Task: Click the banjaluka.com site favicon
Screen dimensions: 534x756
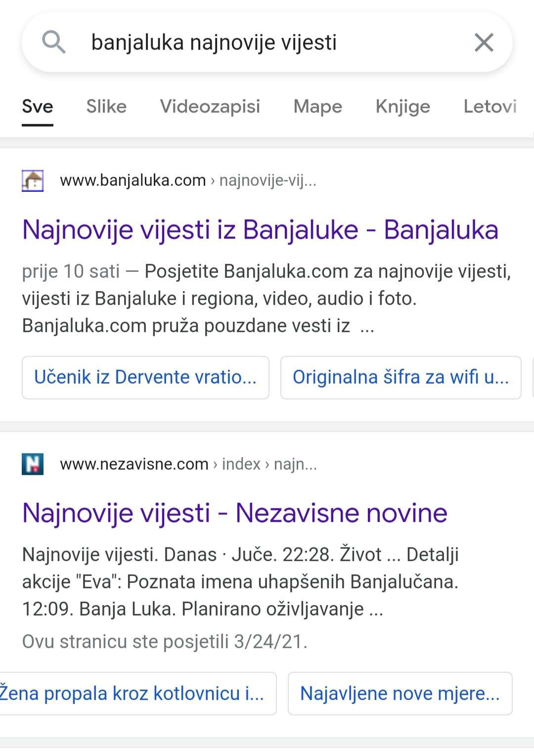Action: pos(33,180)
